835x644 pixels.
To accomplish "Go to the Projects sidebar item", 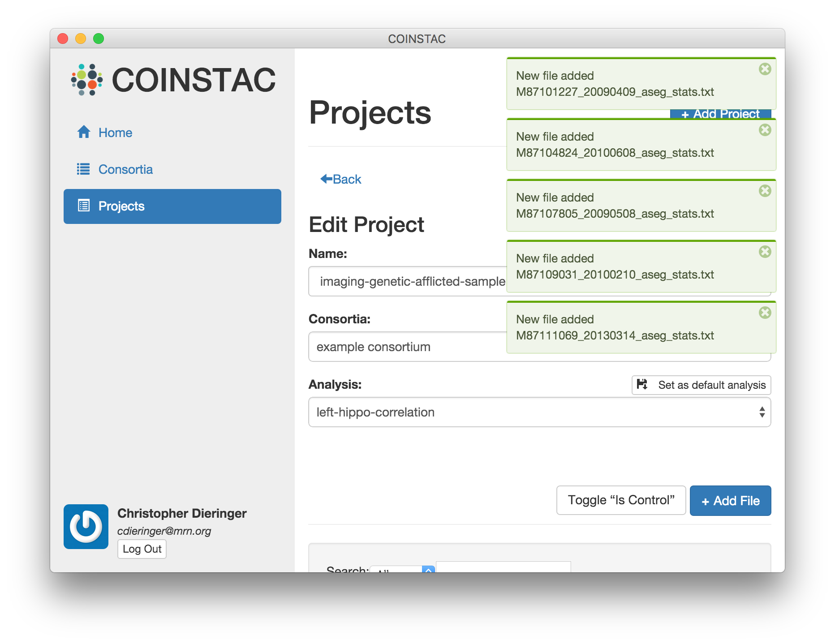I will click(x=172, y=206).
